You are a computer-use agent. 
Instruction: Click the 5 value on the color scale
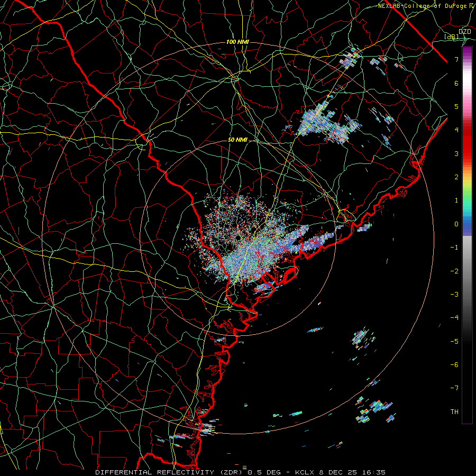click(x=456, y=106)
